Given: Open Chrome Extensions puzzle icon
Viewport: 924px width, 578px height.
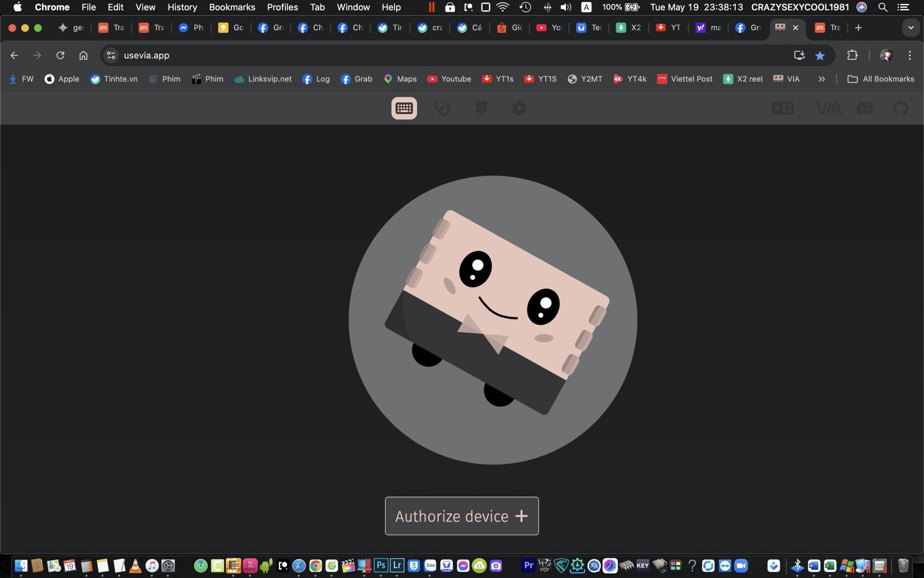Looking at the screenshot, I should tap(852, 55).
